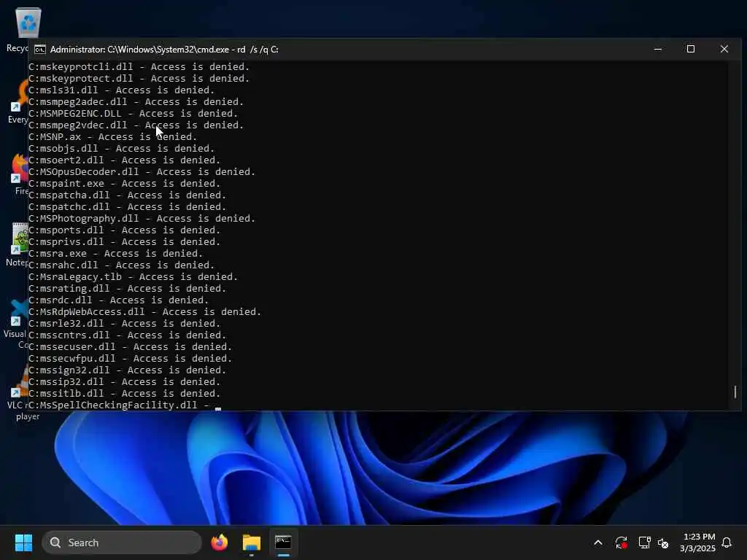Open the network status tray icon

[x=644, y=542]
